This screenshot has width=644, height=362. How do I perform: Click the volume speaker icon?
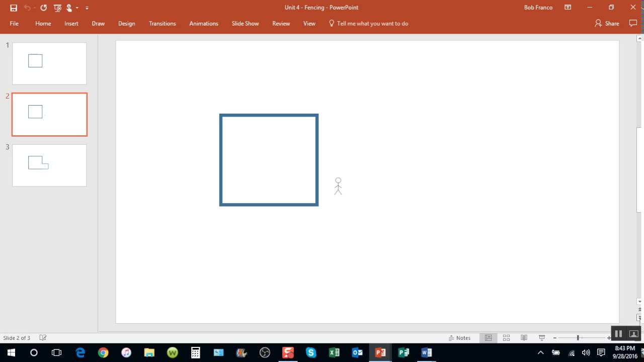click(x=586, y=352)
